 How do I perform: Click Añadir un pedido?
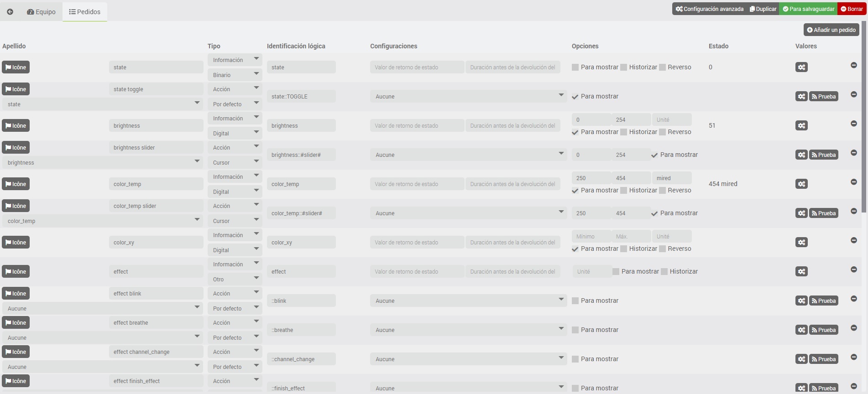tap(831, 30)
